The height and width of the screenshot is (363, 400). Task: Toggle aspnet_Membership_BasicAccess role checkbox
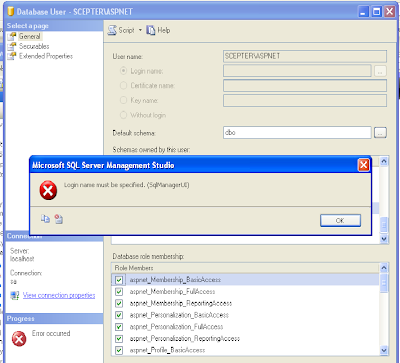point(119,280)
